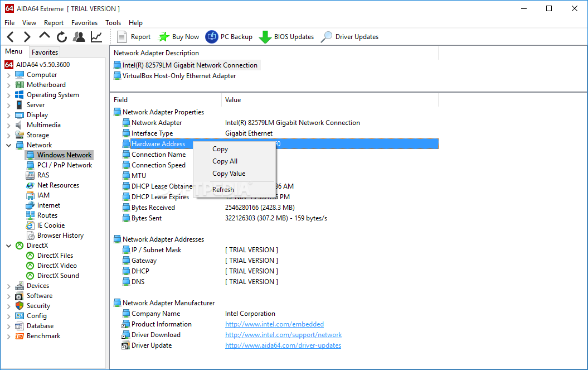Open the aida64.com/driver-updates link
Screen dimensions: 588x370
(x=283, y=345)
